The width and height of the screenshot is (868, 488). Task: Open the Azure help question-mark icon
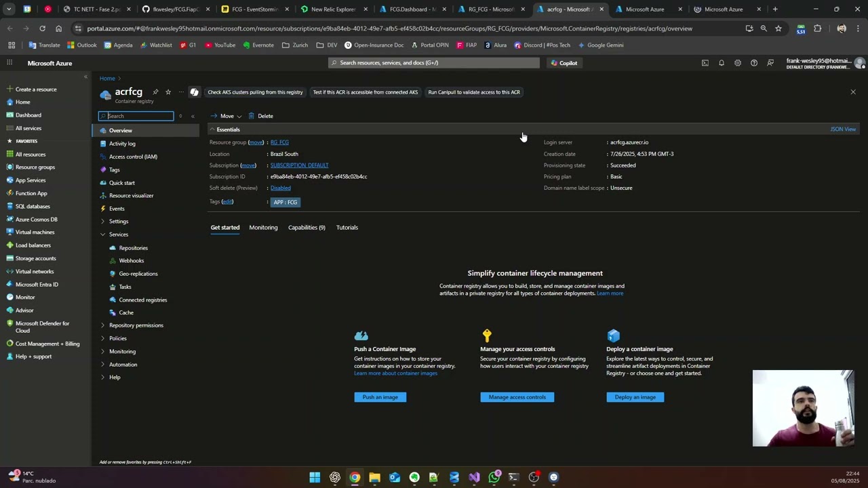[754, 63]
